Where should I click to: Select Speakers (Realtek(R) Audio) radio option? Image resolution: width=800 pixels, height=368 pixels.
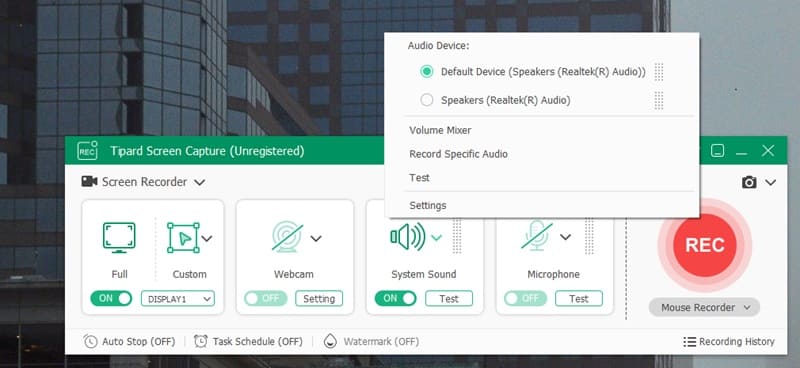[427, 101]
